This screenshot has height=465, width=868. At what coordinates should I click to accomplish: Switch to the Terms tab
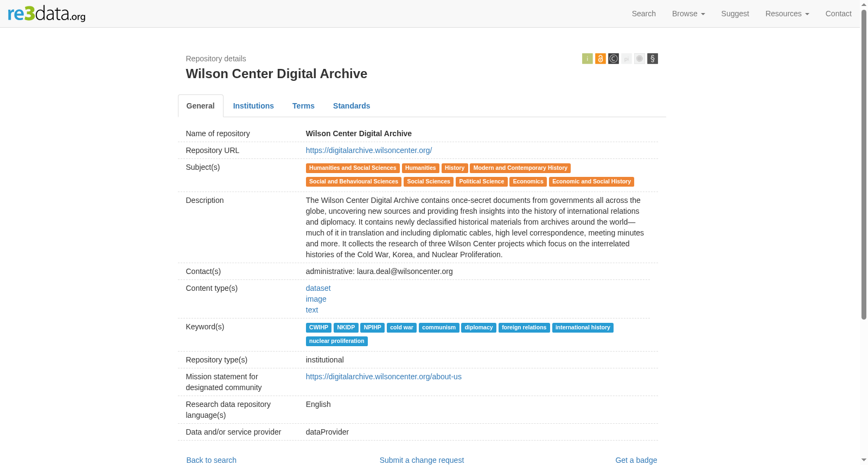coord(303,106)
